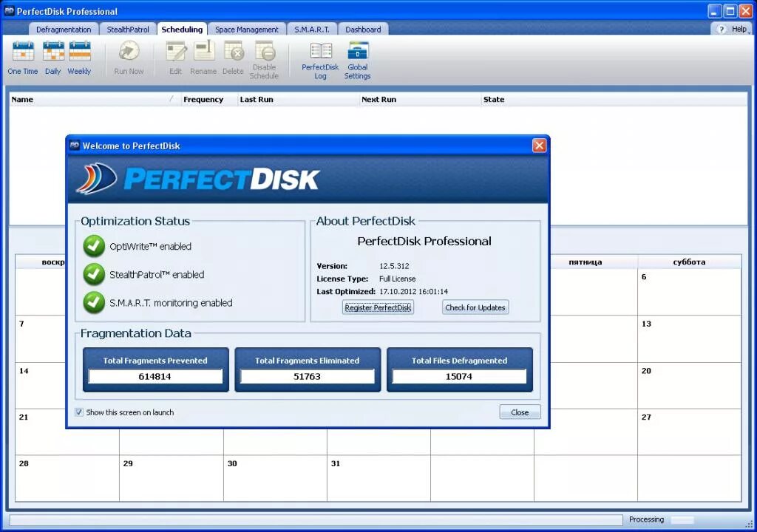This screenshot has width=757, height=532.
Task: Click the S.M.A.R.T. monitoring green checkmark icon
Action: (x=94, y=303)
